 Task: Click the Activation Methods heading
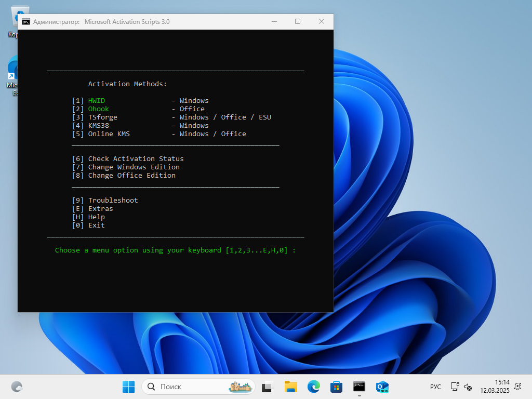pos(127,84)
